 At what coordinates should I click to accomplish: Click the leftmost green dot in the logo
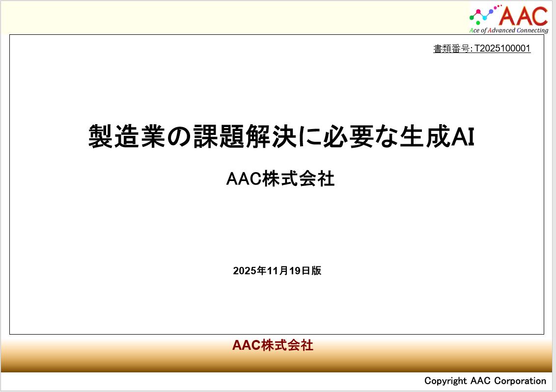point(472,17)
